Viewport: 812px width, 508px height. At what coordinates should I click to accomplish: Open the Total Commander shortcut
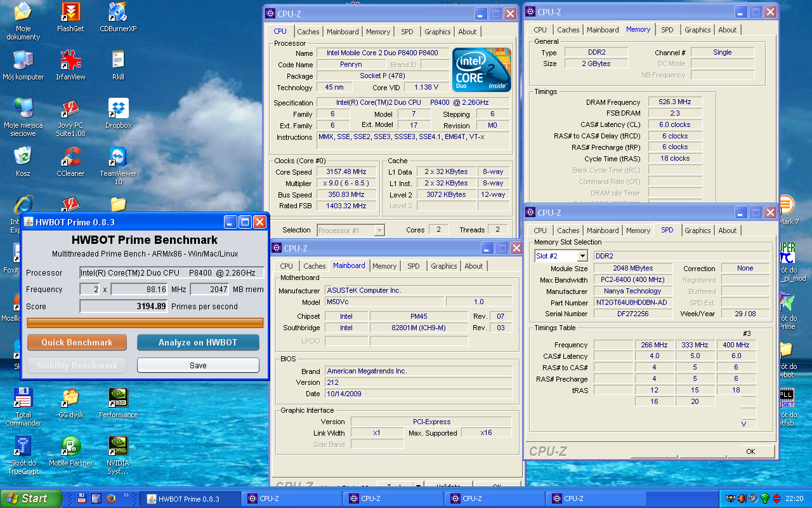pos(23,407)
